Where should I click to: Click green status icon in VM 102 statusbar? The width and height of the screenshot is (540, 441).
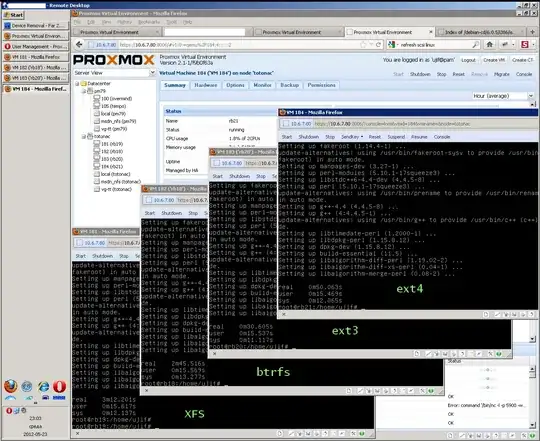pyautogui.click(x=431, y=391)
